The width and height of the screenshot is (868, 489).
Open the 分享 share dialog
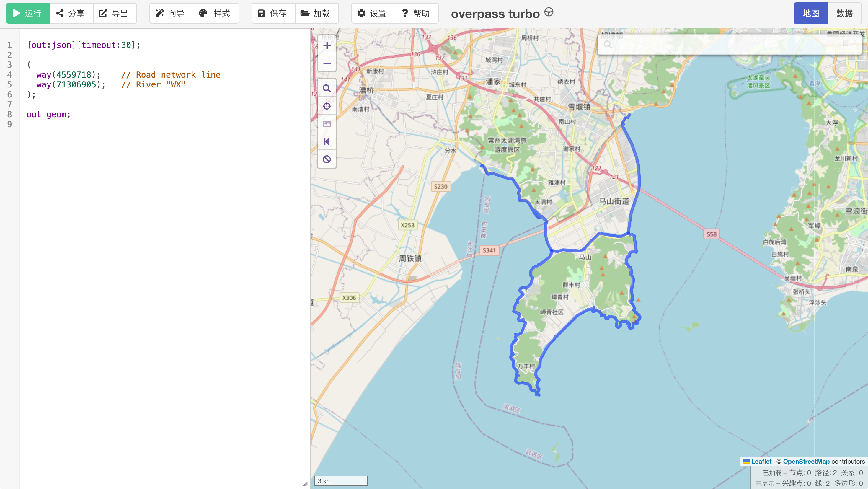coord(71,14)
